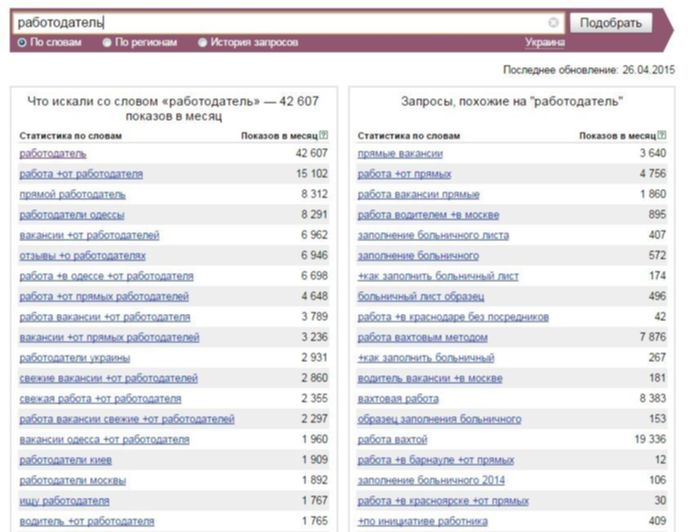Click the 'Подобрать' button

coord(611,22)
